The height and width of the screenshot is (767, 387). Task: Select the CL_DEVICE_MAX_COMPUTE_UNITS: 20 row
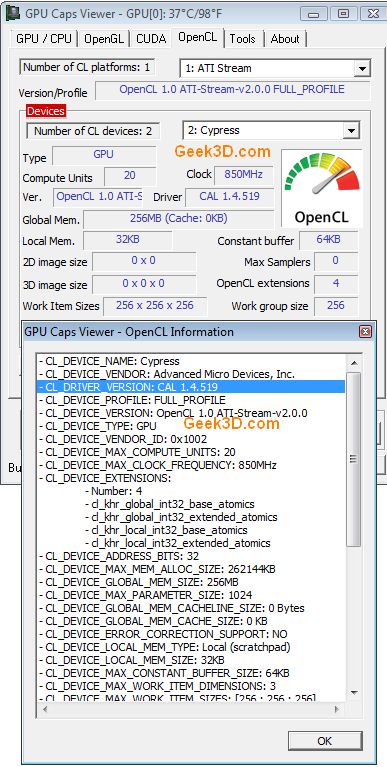(x=191, y=452)
